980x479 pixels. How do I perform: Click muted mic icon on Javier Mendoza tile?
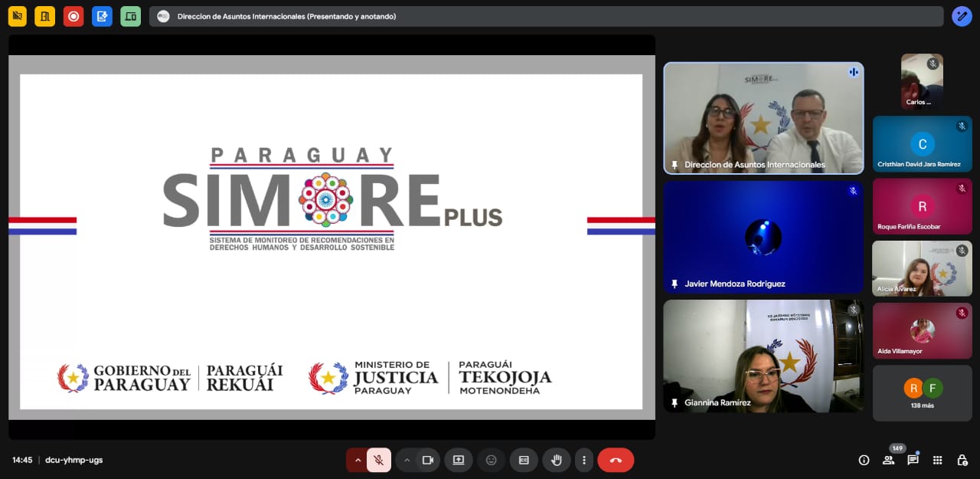[852, 191]
